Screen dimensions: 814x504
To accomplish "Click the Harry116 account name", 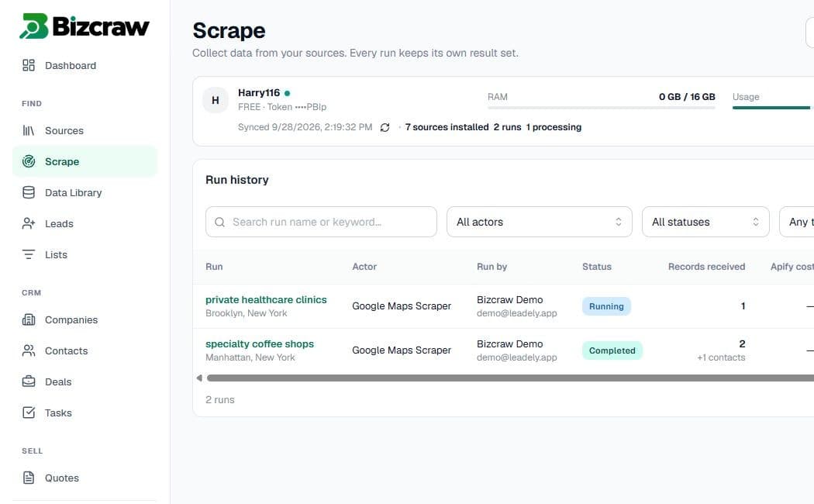I will pyautogui.click(x=258, y=93).
